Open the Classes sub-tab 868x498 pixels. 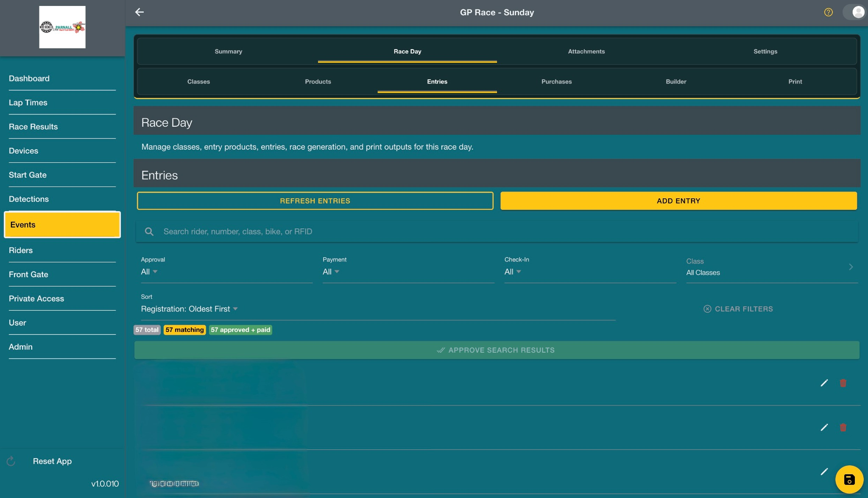pos(198,81)
